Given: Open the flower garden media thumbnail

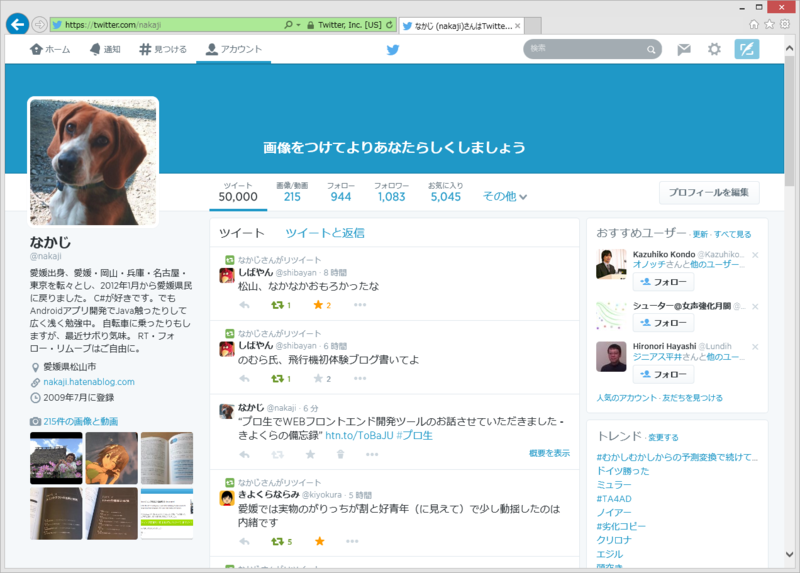Looking at the screenshot, I should click(x=56, y=458).
